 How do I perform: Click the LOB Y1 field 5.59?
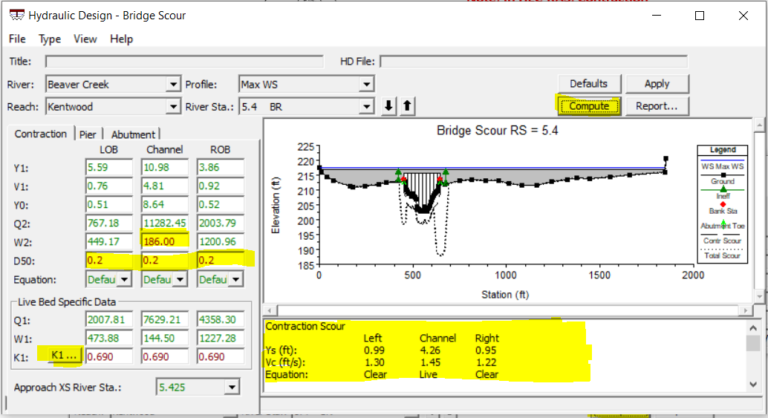pos(109,168)
